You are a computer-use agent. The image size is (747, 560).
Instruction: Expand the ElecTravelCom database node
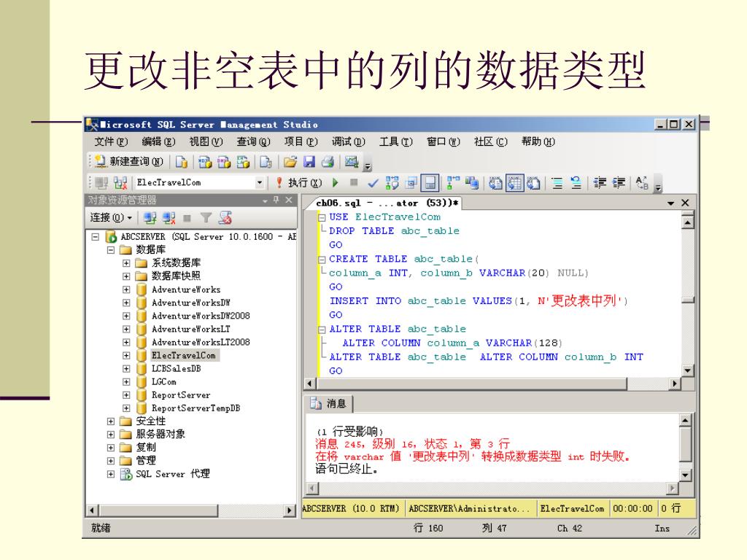pyautogui.click(x=125, y=355)
